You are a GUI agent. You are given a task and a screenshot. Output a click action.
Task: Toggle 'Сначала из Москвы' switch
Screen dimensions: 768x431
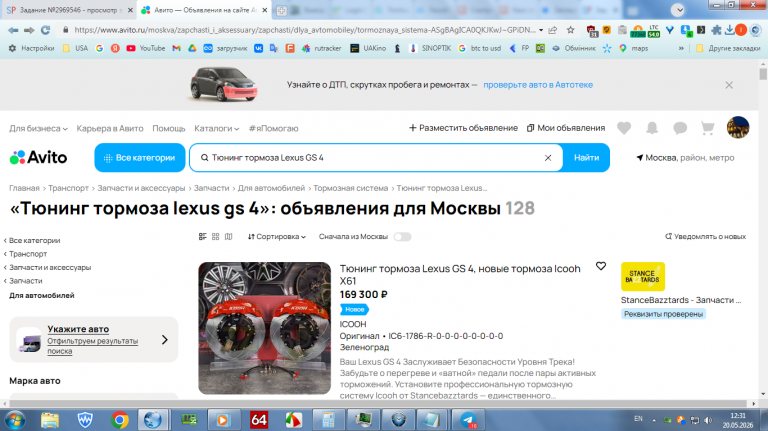tap(403, 237)
